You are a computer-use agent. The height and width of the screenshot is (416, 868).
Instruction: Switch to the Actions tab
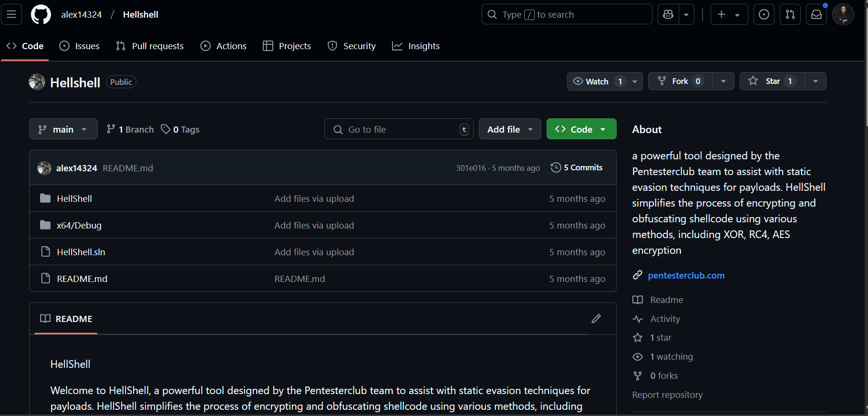point(224,46)
